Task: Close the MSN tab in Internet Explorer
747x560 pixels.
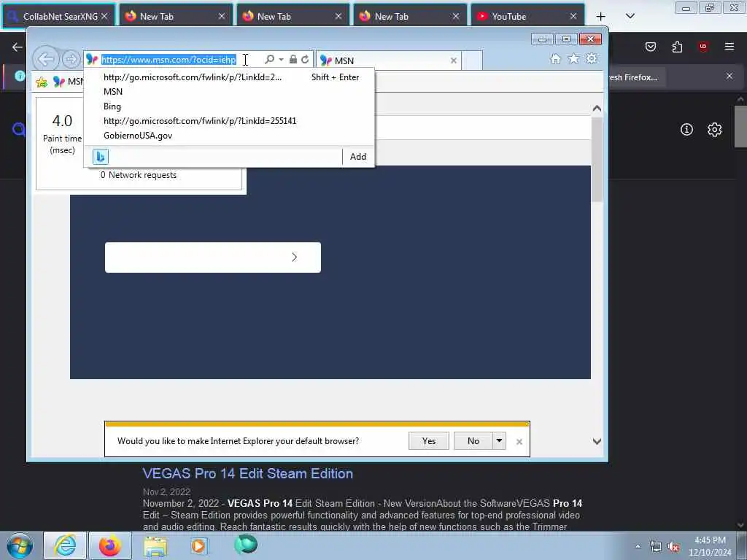Action: 454,61
